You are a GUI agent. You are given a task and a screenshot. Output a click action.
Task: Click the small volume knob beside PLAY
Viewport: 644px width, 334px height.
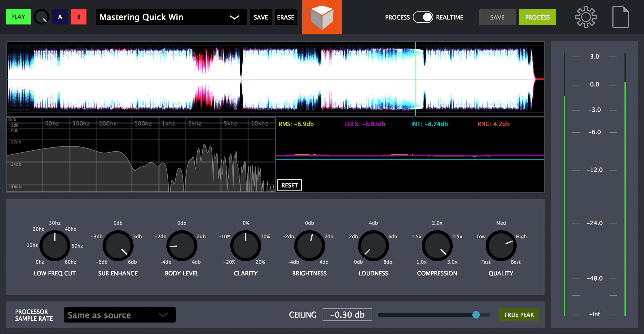[42, 17]
